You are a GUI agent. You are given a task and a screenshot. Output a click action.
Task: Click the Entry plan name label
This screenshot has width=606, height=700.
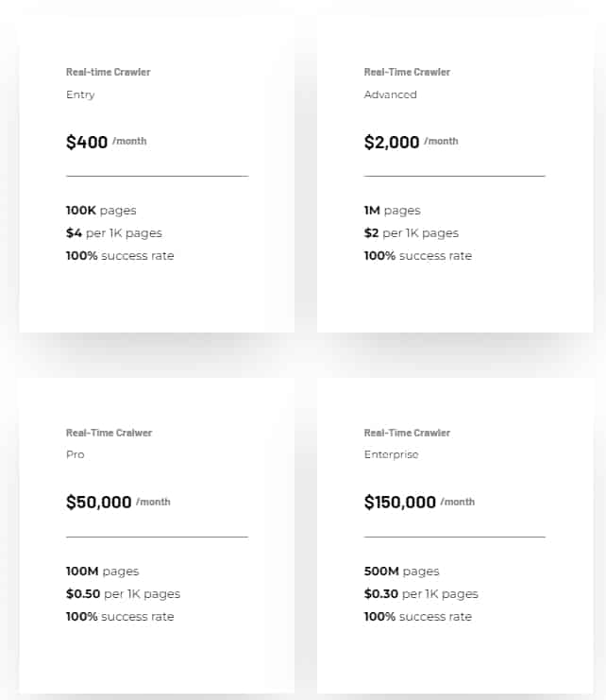coord(80,94)
